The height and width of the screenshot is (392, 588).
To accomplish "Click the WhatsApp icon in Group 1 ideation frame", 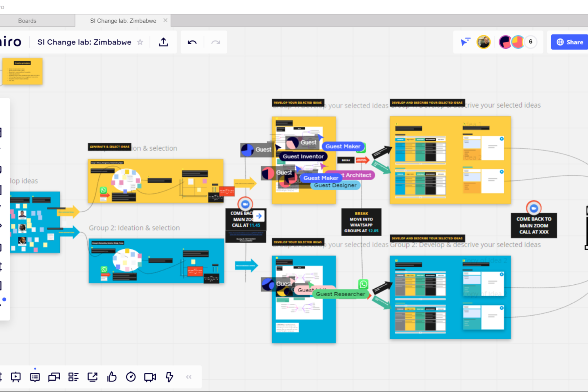I will point(103,190).
